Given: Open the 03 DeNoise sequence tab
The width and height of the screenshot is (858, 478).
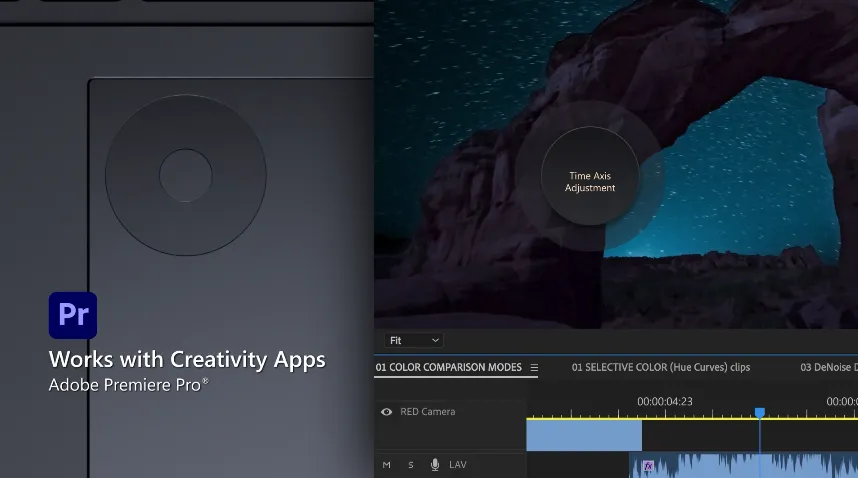Looking at the screenshot, I should (828, 368).
